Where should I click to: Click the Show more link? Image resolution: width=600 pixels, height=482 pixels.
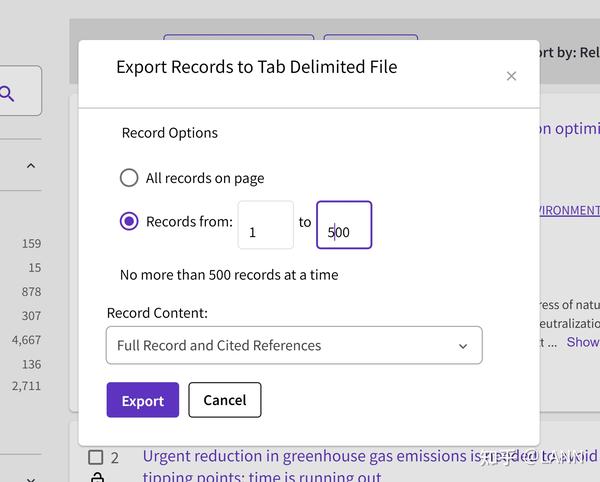pyautogui.click(x=582, y=342)
